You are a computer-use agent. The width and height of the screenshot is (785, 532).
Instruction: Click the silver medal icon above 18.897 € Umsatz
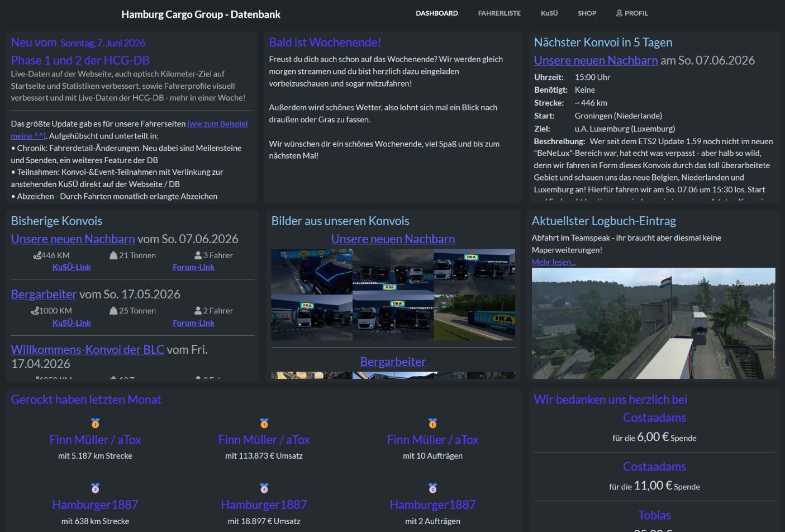[x=264, y=488]
